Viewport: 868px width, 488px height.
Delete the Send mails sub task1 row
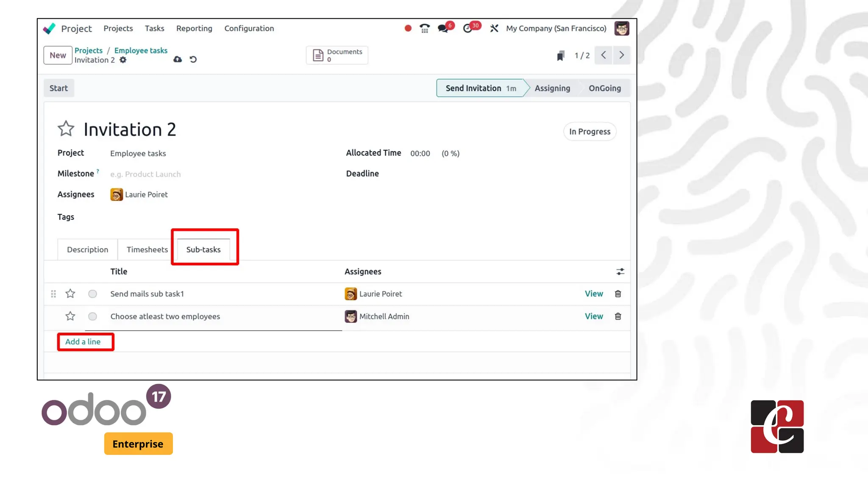click(618, 294)
